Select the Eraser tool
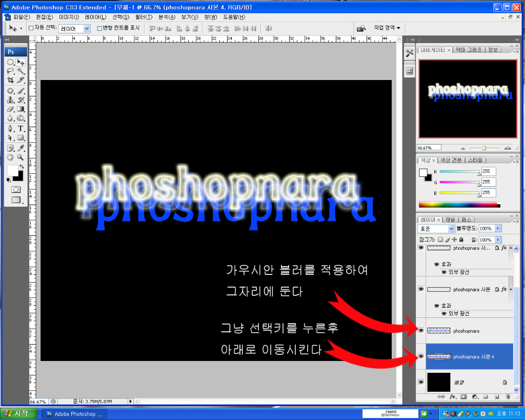Viewport: 525px width, 420px height. click(x=11, y=109)
